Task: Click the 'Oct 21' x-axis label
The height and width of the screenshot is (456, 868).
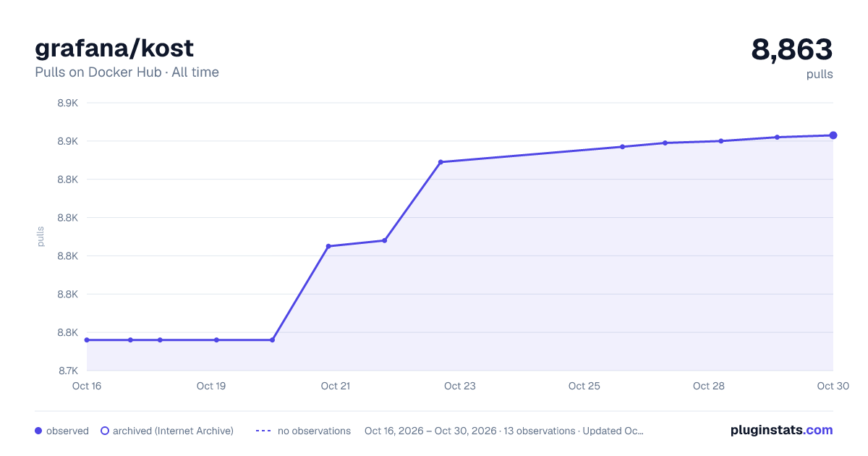Action: coord(336,386)
